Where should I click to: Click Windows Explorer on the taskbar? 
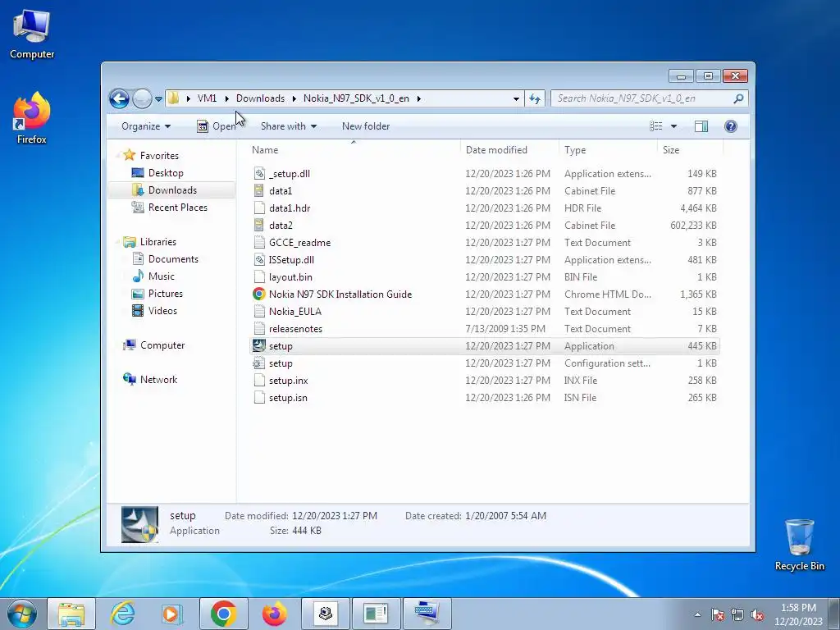click(71, 614)
